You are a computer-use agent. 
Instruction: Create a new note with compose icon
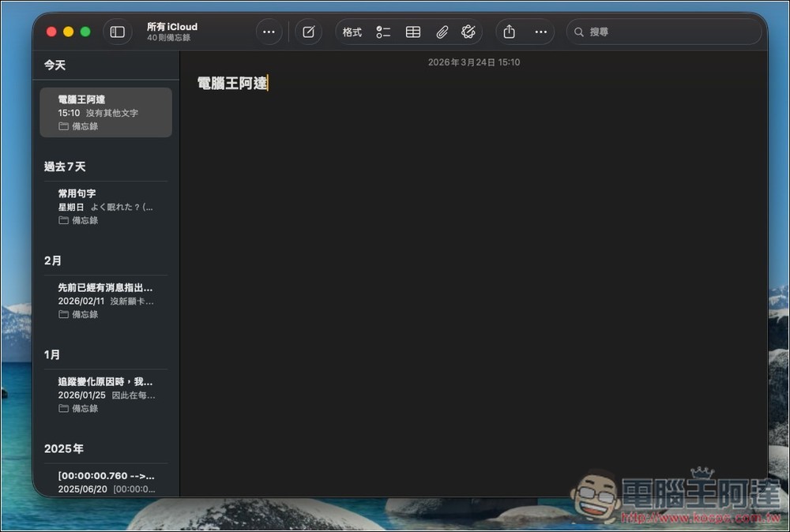(x=308, y=32)
